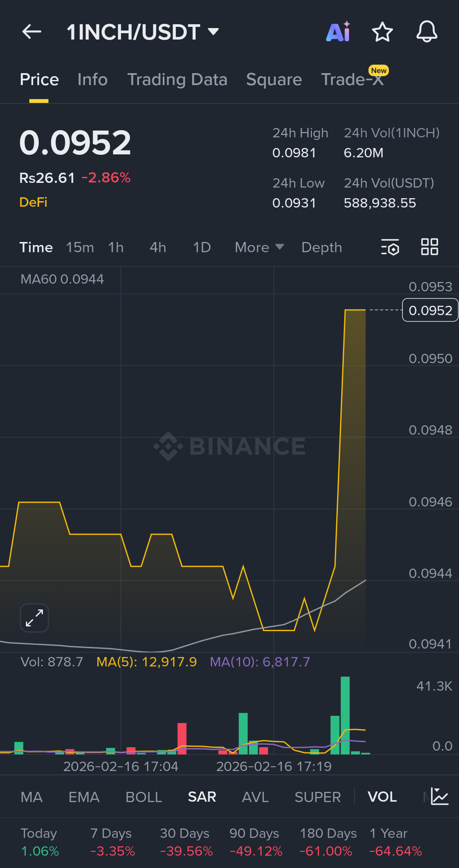Tap the current price label 0.0952 on axis
This screenshot has width=459, height=868.
(x=430, y=310)
